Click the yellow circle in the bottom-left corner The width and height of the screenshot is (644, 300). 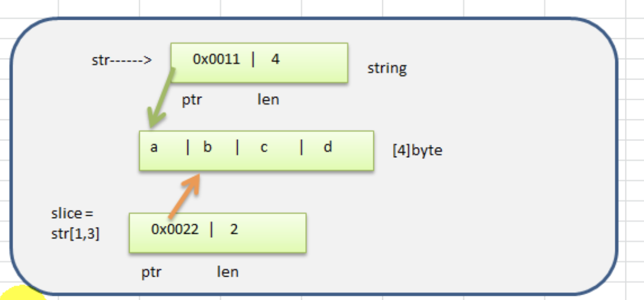pos(18,293)
